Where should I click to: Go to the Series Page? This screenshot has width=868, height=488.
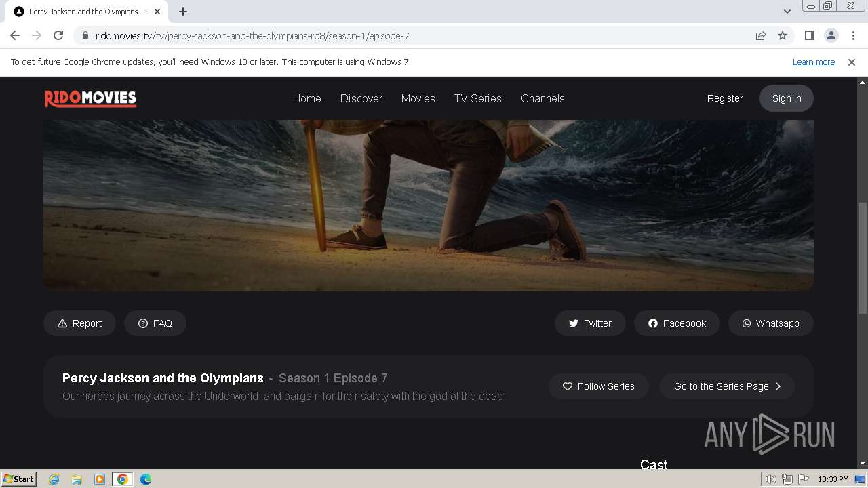tap(727, 386)
